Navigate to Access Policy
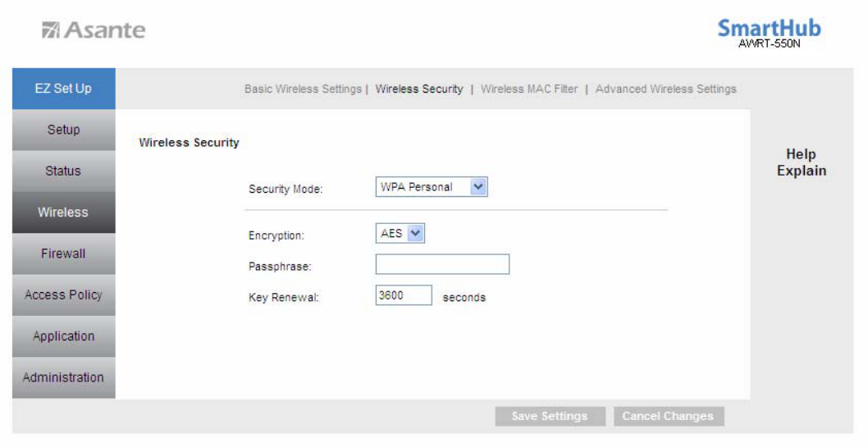The width and height of the screenshot is (868, 448). 63,295
